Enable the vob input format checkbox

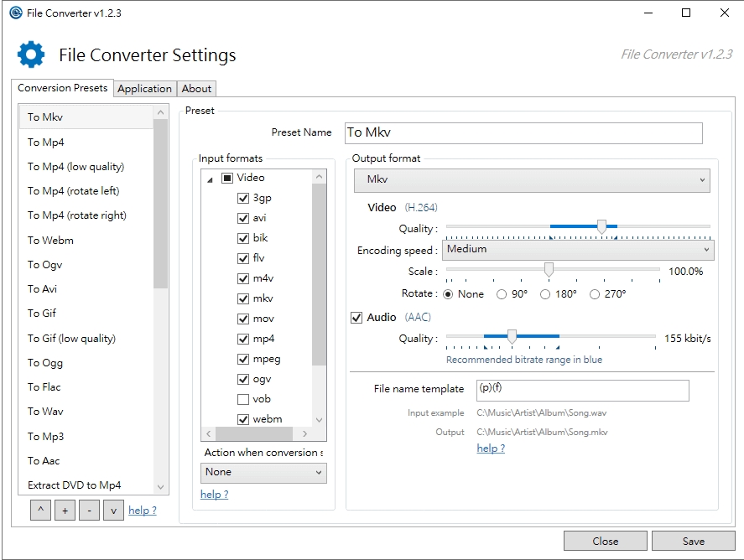point(243,399)
